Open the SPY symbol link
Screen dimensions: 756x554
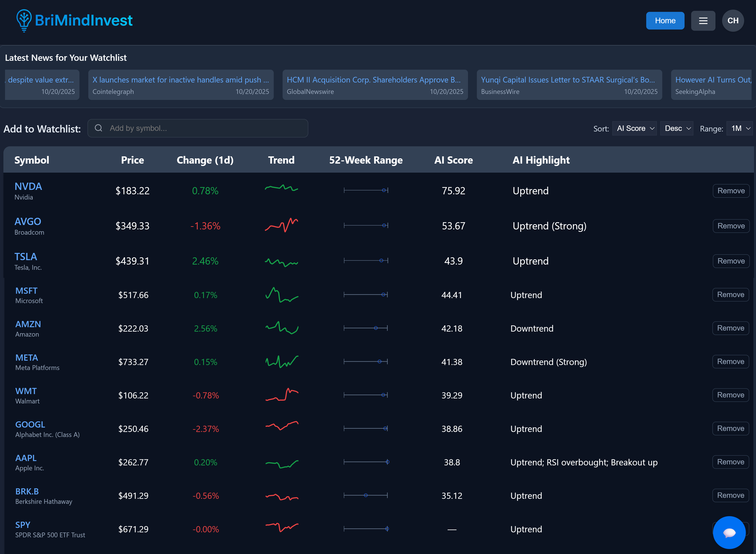point(23,525)
